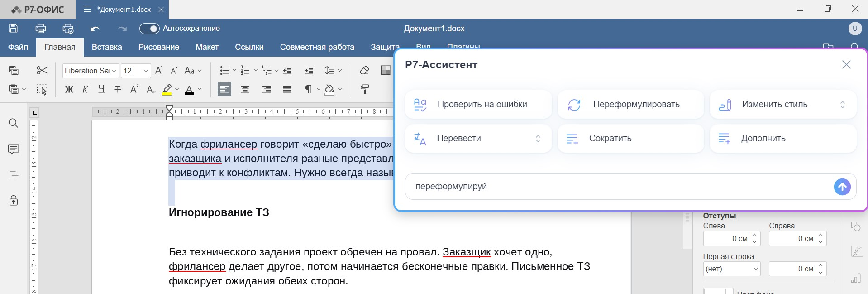Toggle bold Ж formatting
Screen dimensions: 868x294
click(69, 89)
